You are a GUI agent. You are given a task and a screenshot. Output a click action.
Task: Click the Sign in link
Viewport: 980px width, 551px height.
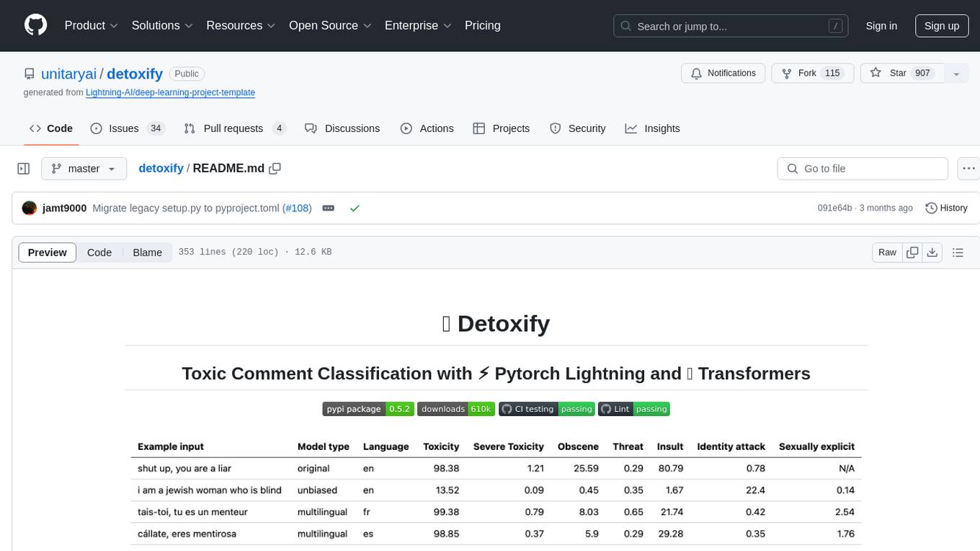(881, 26)
